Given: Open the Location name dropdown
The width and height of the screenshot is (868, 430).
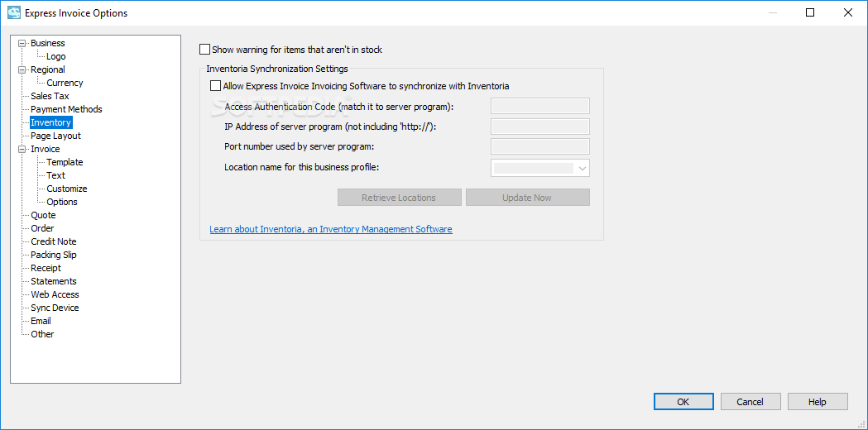Looking at the screenshot, I should point(540,168).
